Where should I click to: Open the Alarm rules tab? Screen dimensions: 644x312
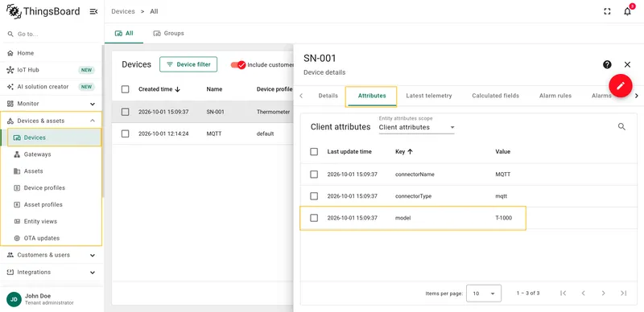pyautogui.click(x=555, y=96)
